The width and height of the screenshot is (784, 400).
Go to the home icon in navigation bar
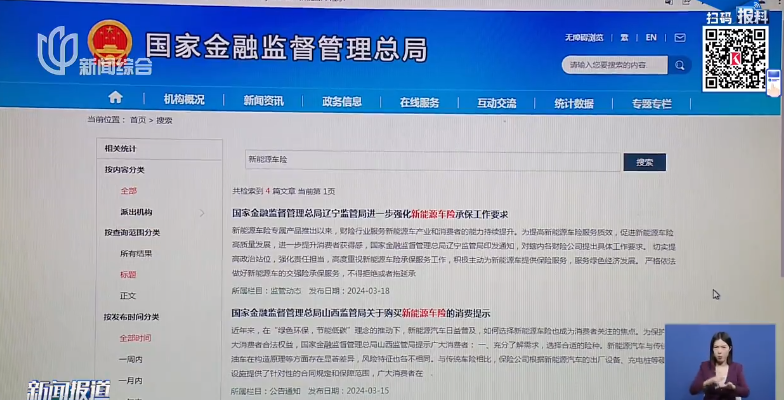click(116, 97)
